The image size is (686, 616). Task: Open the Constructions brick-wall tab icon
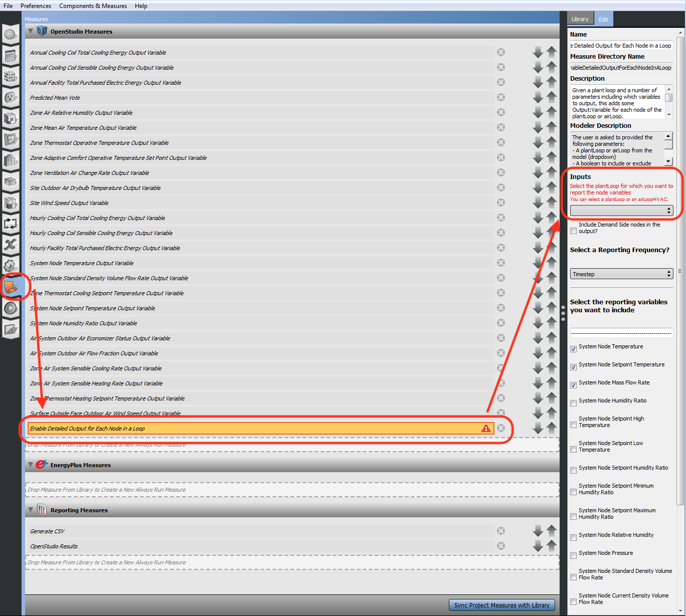coord(11,77)
